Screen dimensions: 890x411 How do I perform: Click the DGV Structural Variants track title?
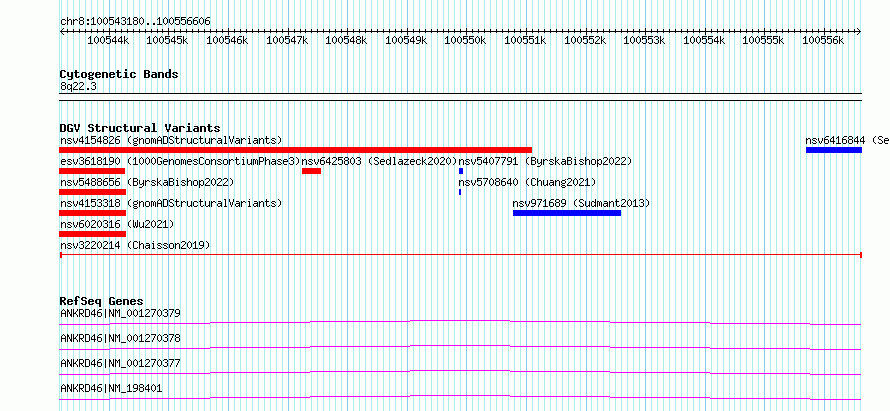pyautogui.click(x=140, y=128)
